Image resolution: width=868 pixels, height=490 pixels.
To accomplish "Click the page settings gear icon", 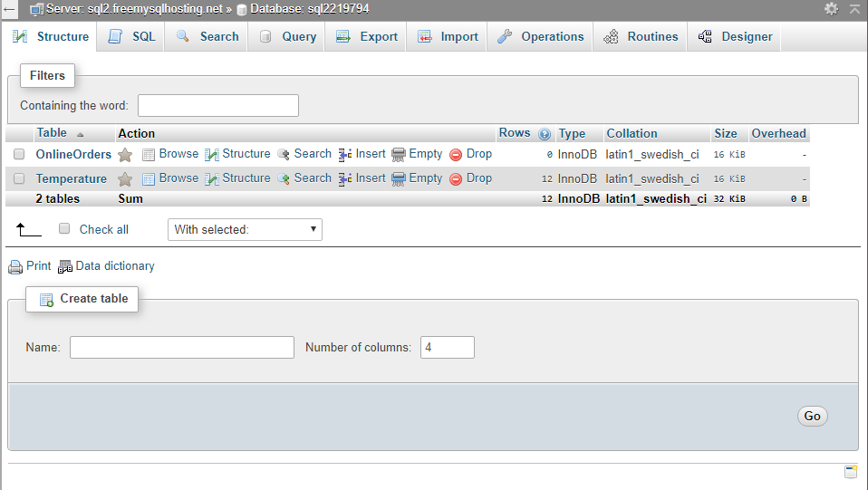I will click(831, 9).
